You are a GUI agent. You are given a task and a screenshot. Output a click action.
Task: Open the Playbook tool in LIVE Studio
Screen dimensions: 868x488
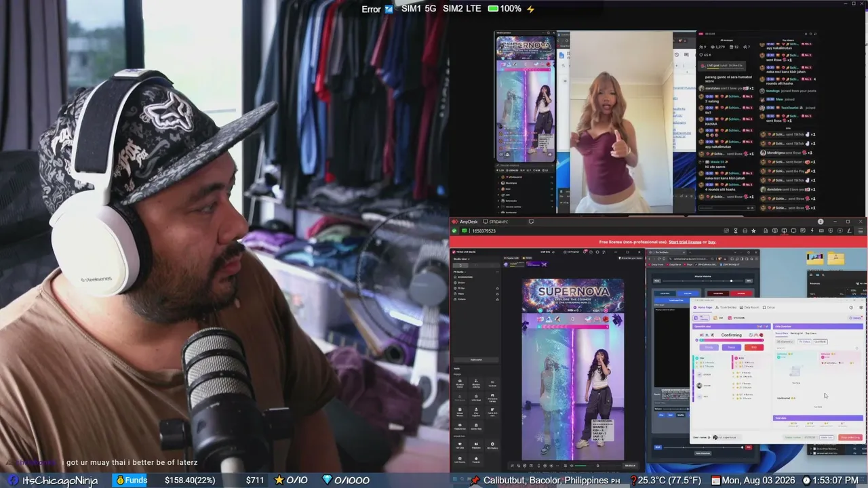click(x=476, y=445)
